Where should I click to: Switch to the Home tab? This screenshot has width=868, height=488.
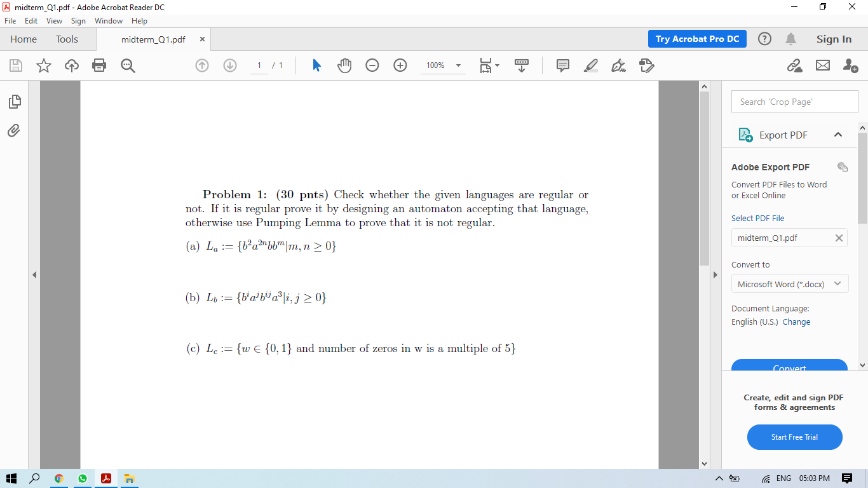click(x=24, y=39)
